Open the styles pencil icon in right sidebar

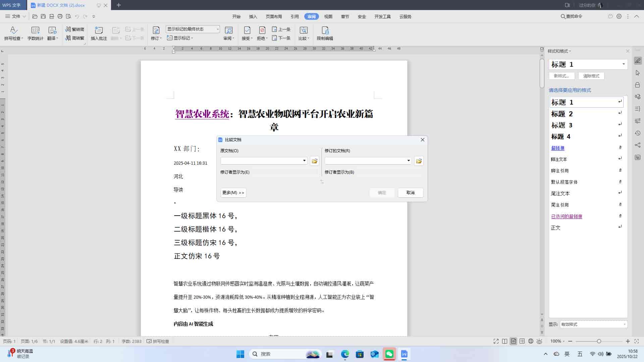click(638, 61)
